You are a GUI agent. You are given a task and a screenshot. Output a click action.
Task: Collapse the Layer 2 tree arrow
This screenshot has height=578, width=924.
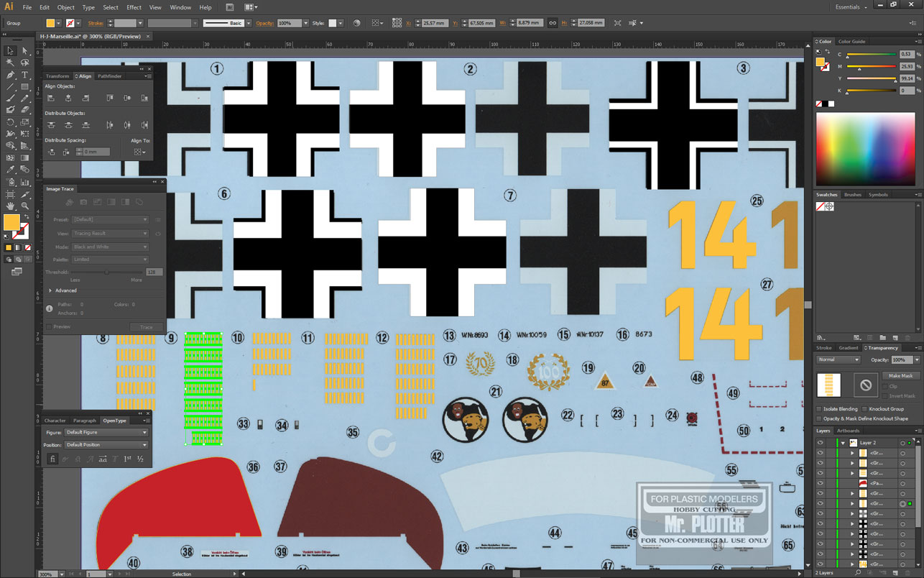842,443
